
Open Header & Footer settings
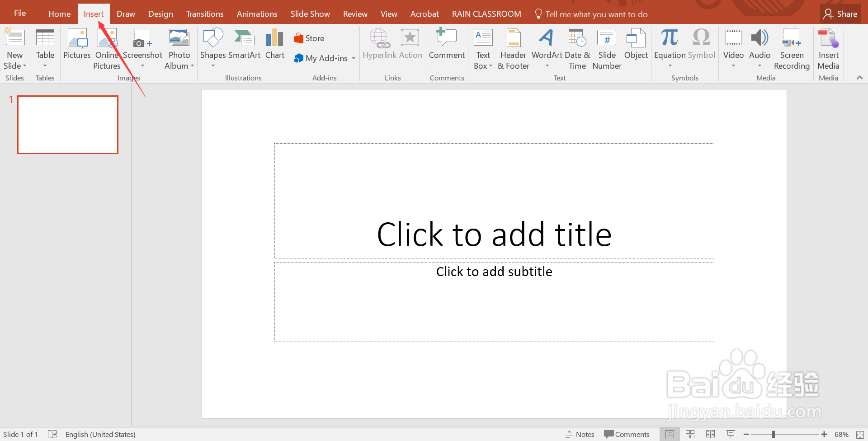514,48
